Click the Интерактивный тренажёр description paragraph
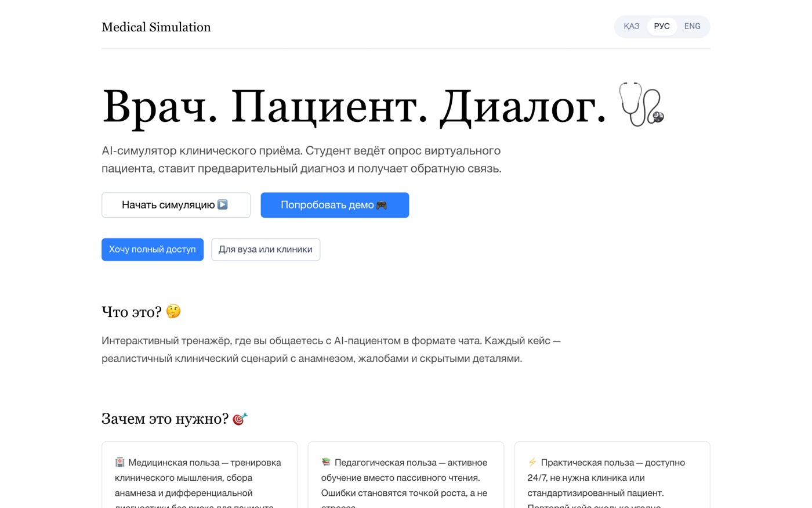 coord(331,350)
